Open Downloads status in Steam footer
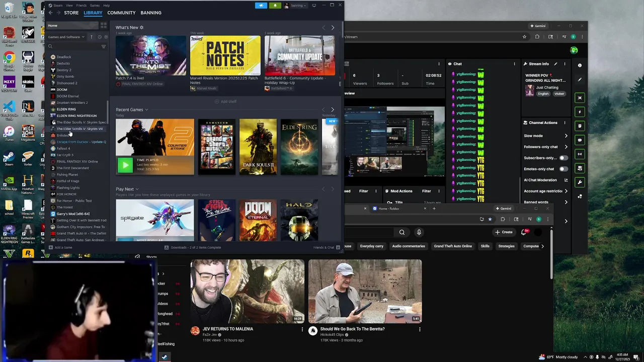644x362 pixels. pos(193,247)
